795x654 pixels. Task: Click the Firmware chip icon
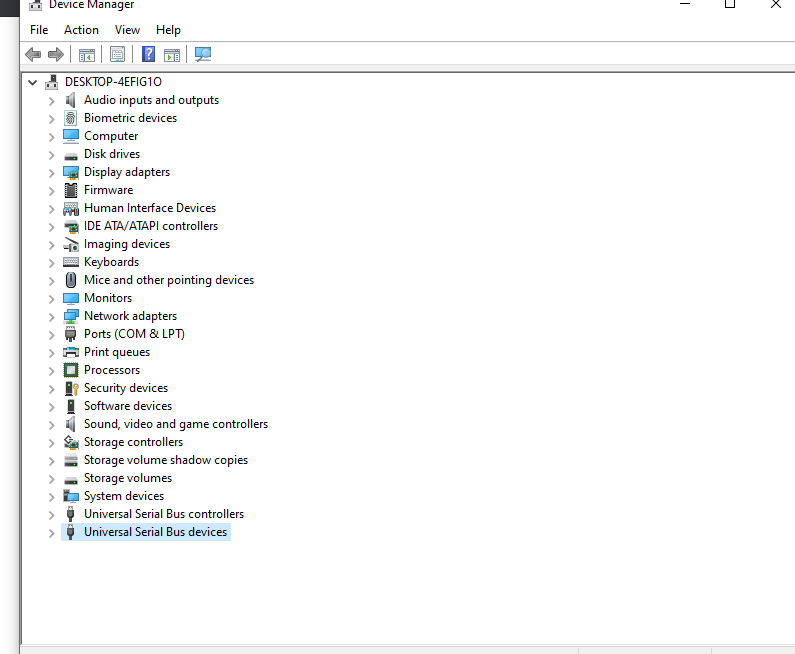[71, 190]
